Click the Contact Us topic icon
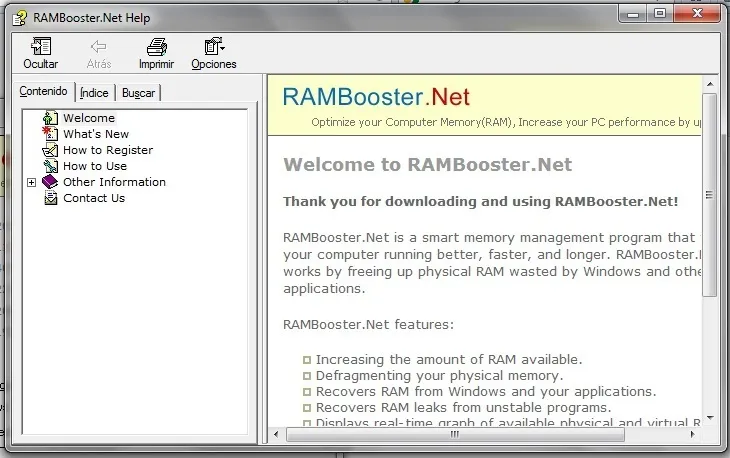Viewport: 730px width, 458px height. click(x=50, y=198)
